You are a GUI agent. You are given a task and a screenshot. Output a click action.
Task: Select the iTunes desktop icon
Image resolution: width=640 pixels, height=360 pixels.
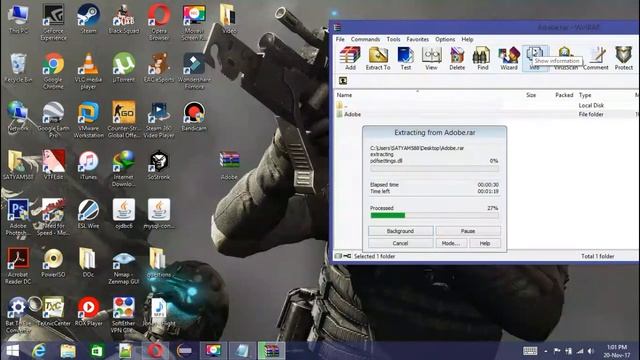88,165
